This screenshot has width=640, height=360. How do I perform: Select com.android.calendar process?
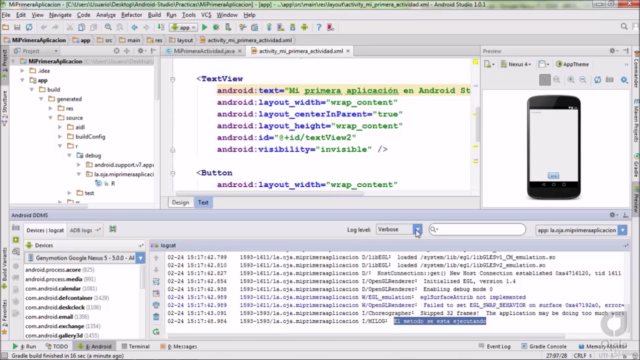(x=61, y=289)
